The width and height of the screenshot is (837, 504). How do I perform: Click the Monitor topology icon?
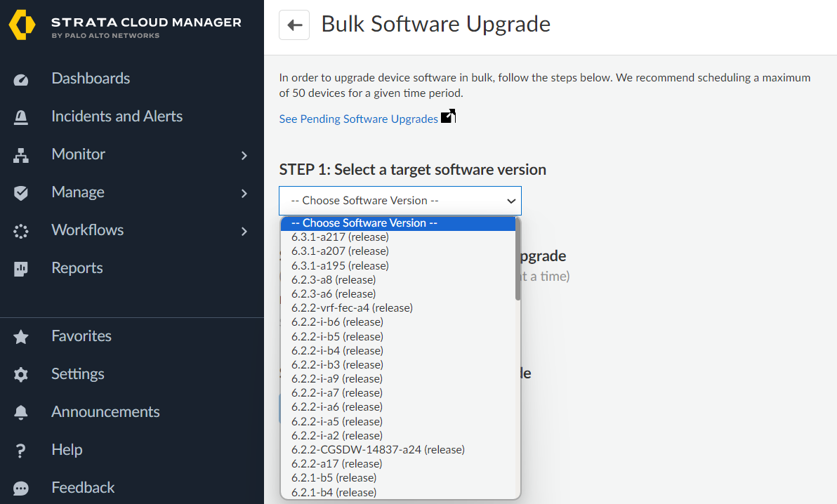(x=21, y=155)
